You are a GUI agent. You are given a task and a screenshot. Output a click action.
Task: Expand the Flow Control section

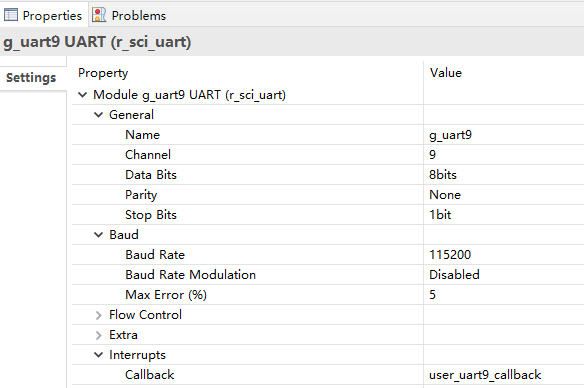(x=98, y=315)
